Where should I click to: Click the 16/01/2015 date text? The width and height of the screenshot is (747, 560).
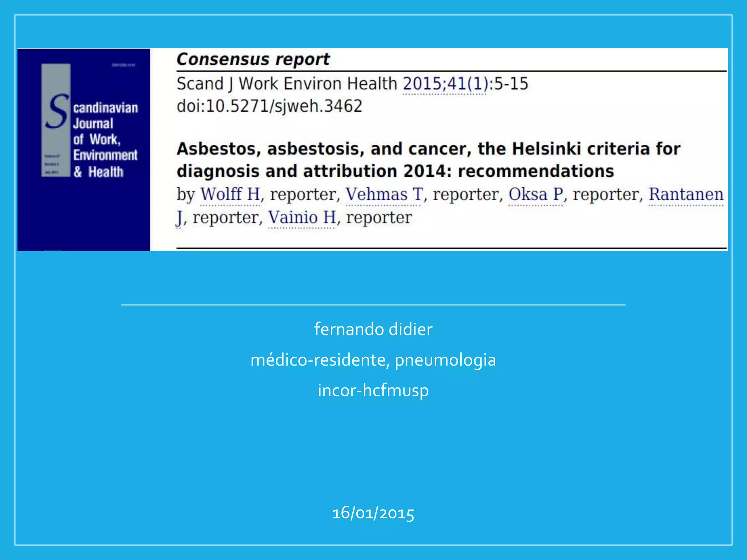pos(373,513)
